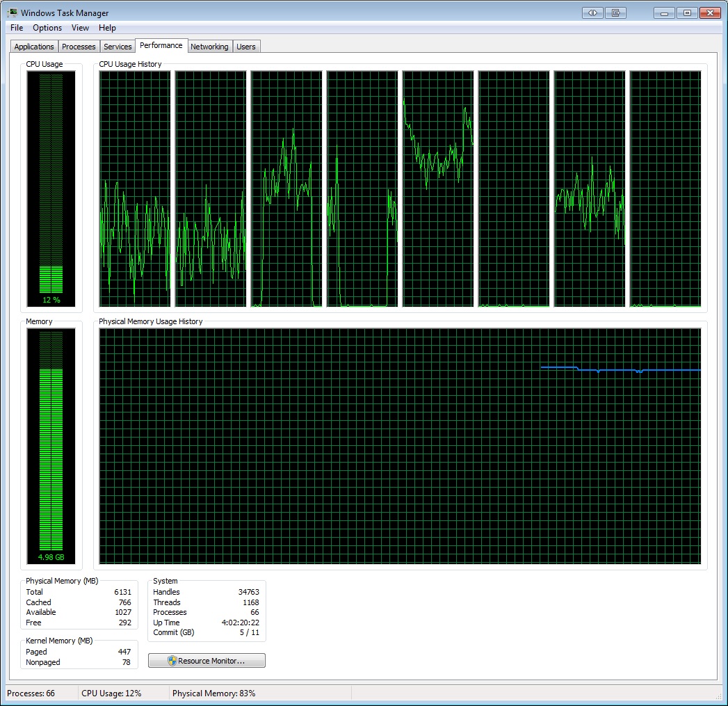Click the Up Time value 4:02:20:22

241,623
